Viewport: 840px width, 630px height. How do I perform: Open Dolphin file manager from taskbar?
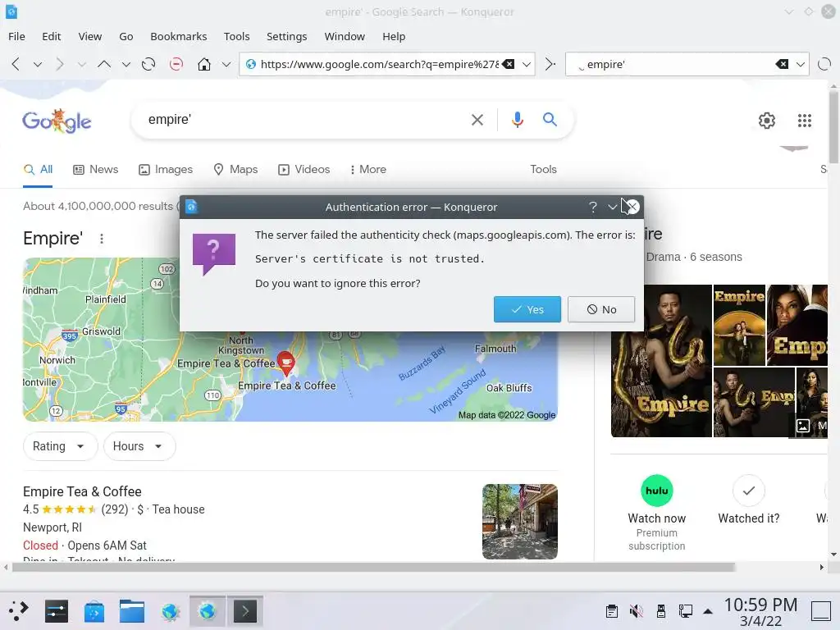(x=132, y=610)
